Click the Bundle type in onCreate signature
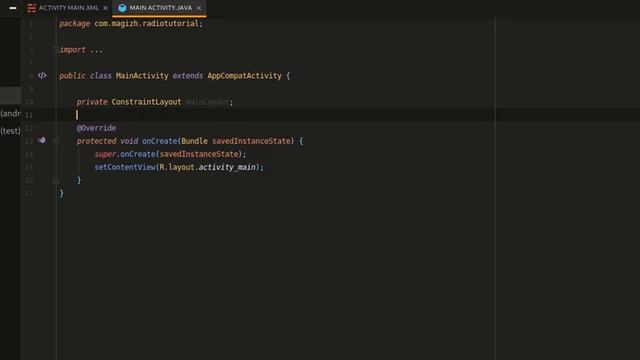Image resolution: width=640 pixels, height=360 pixels. click(194, 141)
